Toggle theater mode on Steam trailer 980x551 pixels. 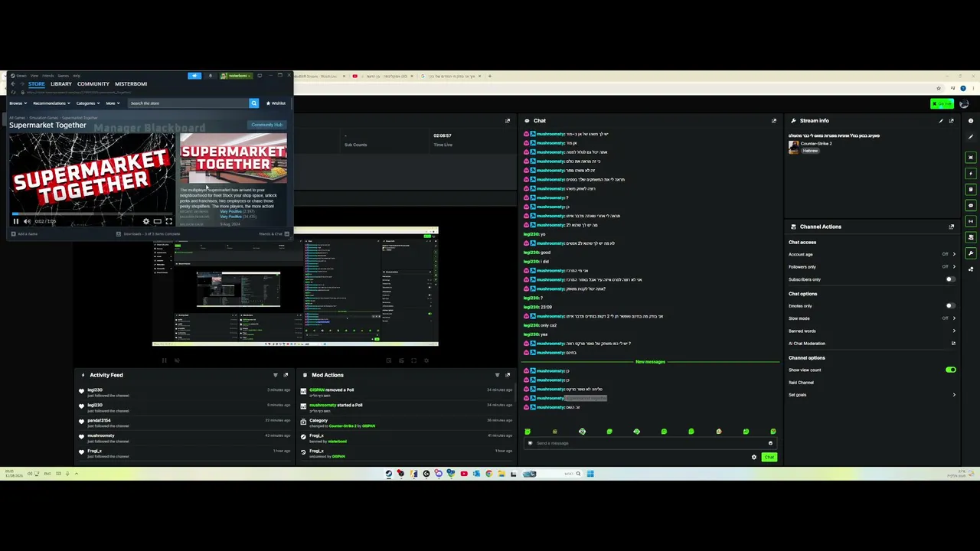[158, 221]
